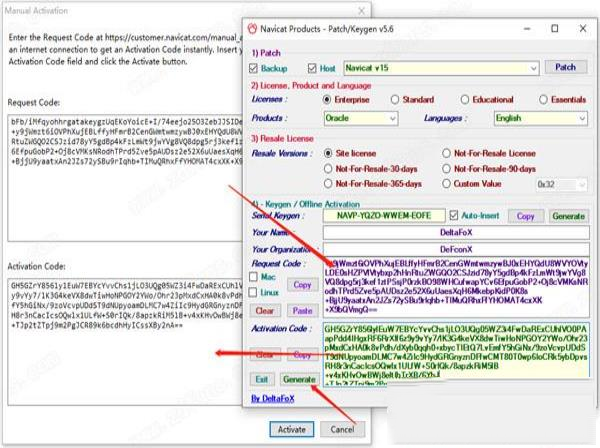Toggle the Backup checkbox
600x448 pixels.
253,68
